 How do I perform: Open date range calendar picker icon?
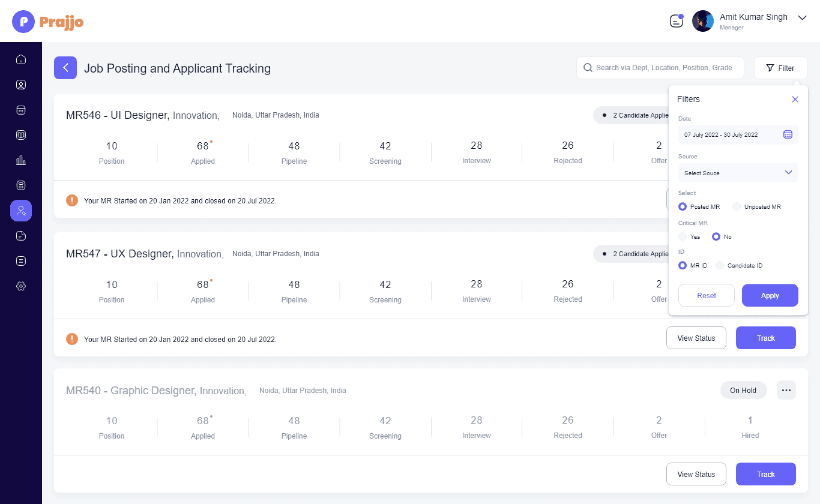788,134
